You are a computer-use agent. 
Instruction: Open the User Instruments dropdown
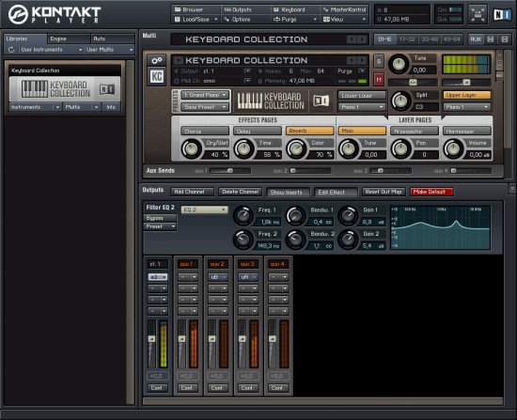(51, 50)
